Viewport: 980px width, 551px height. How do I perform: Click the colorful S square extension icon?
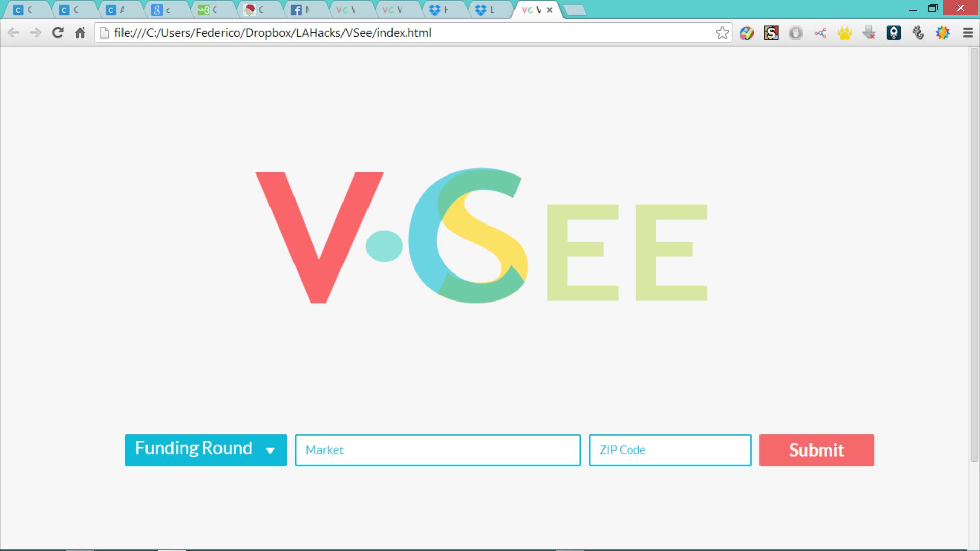[x=771, y=33]
